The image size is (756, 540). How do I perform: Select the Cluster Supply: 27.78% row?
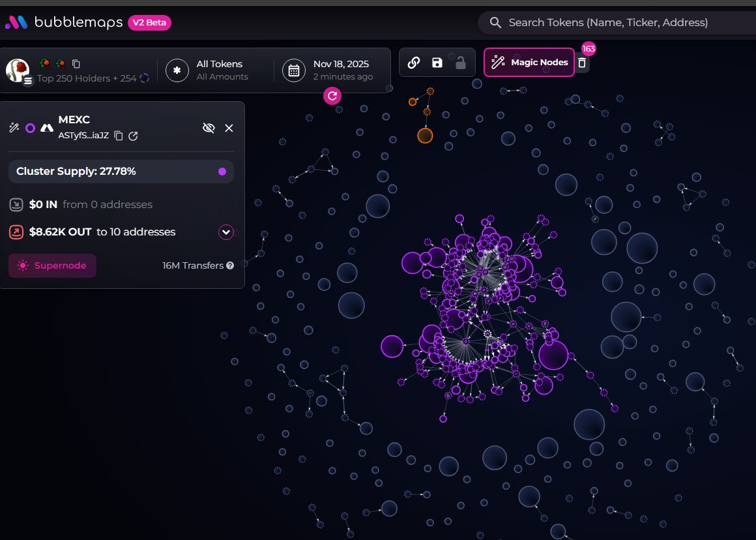[121, 172]
